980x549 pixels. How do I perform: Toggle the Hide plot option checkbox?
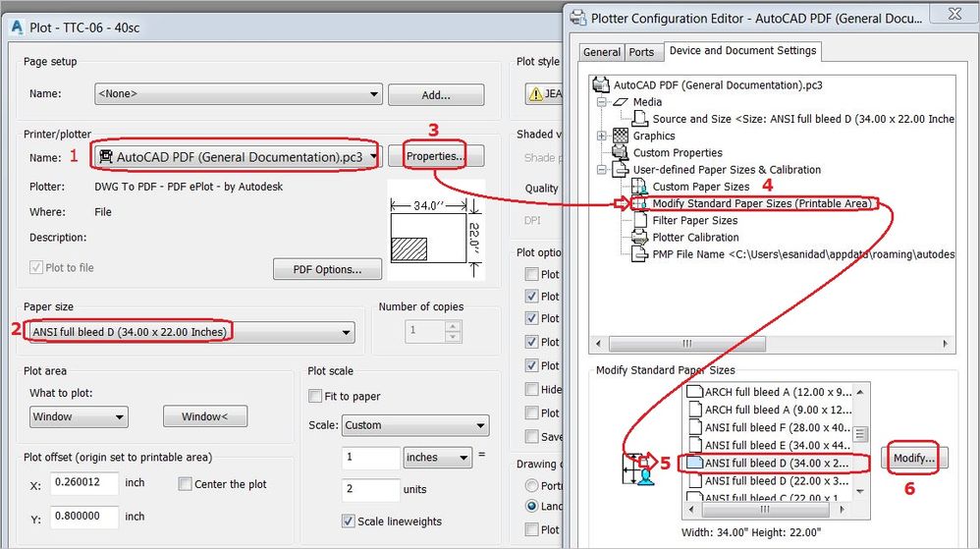click(x=532, y=389)
